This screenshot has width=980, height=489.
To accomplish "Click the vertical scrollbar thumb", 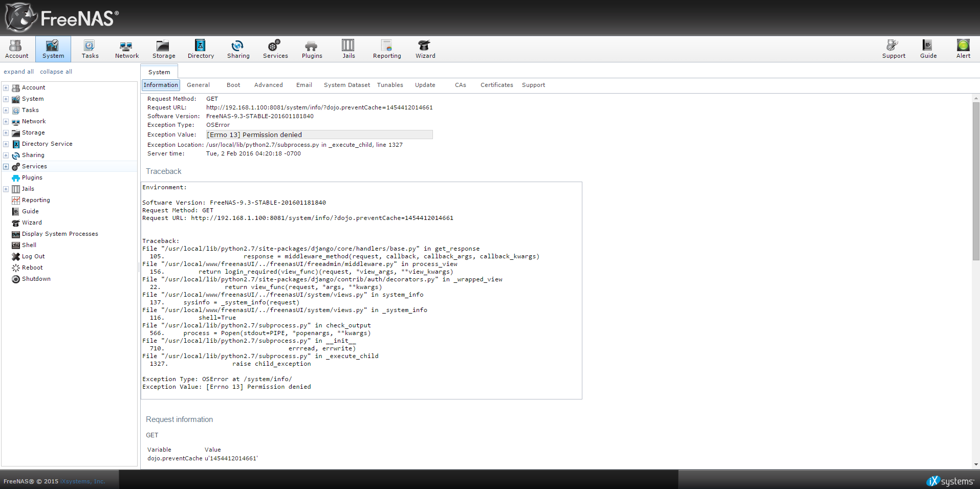I will [976, 182].
